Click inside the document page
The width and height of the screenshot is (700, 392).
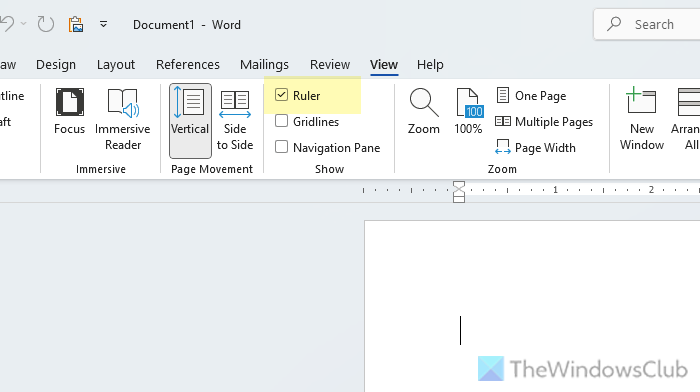[x=532, y=306]
